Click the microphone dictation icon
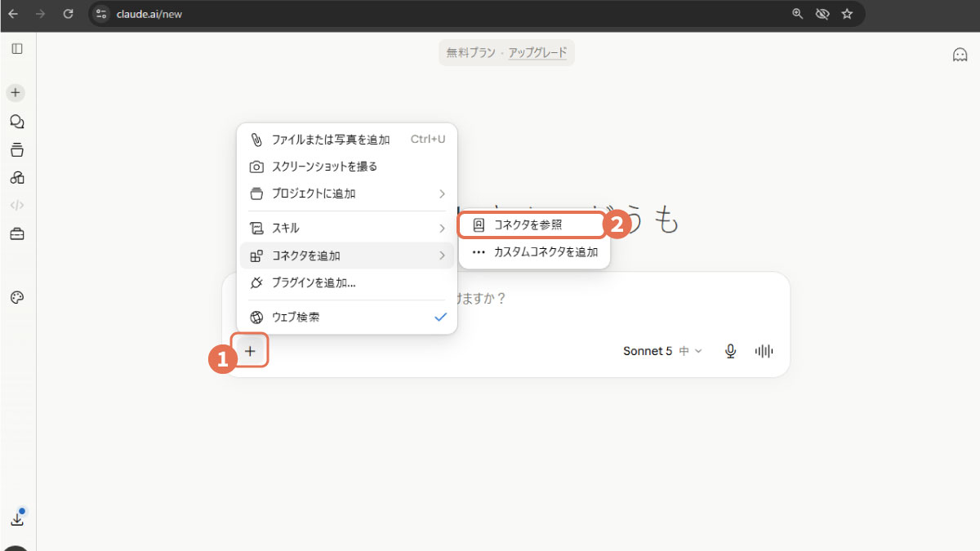 [731, 351]
